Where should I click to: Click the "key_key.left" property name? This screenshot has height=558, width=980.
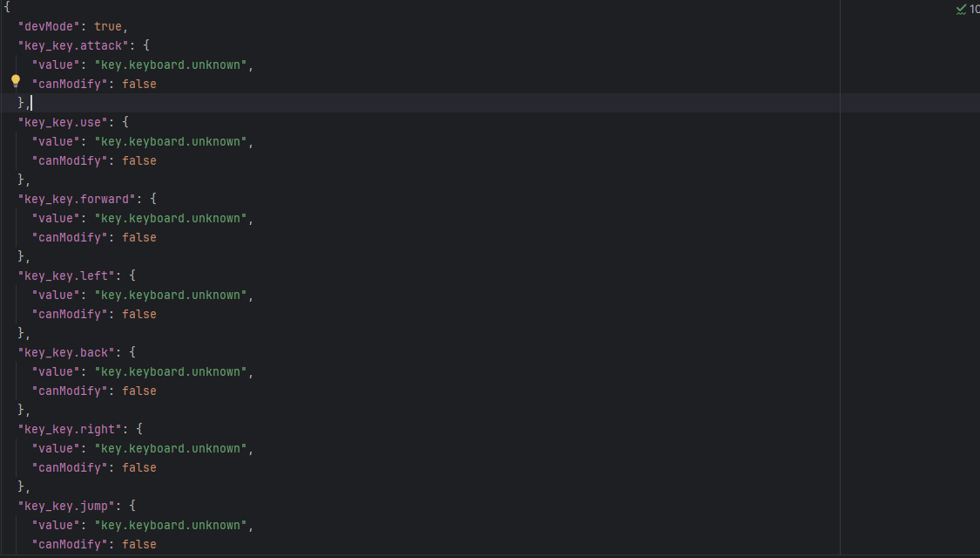point(67,276)
